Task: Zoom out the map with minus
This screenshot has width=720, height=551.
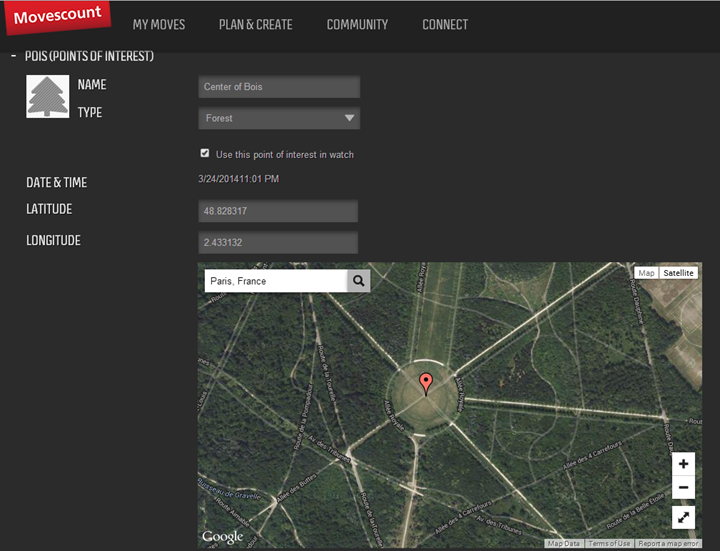Action: [x=683, y=487]
